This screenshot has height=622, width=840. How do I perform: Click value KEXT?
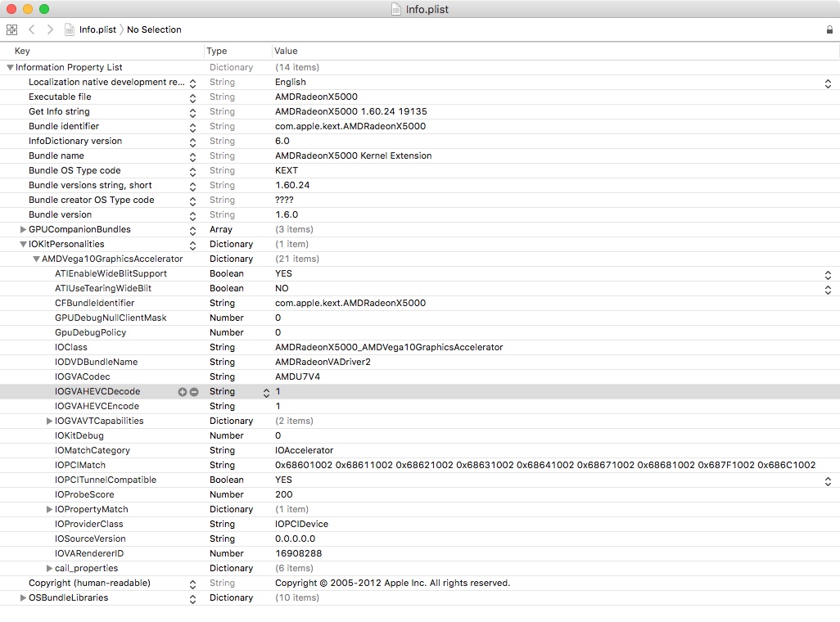(x=287, y=170)
